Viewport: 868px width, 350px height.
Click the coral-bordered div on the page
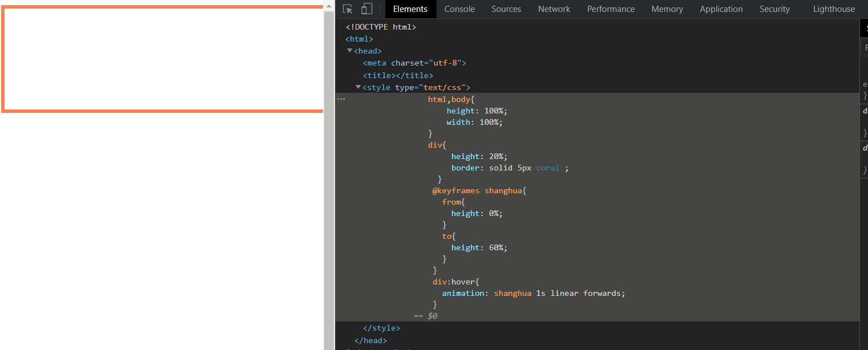click(163, 59)
